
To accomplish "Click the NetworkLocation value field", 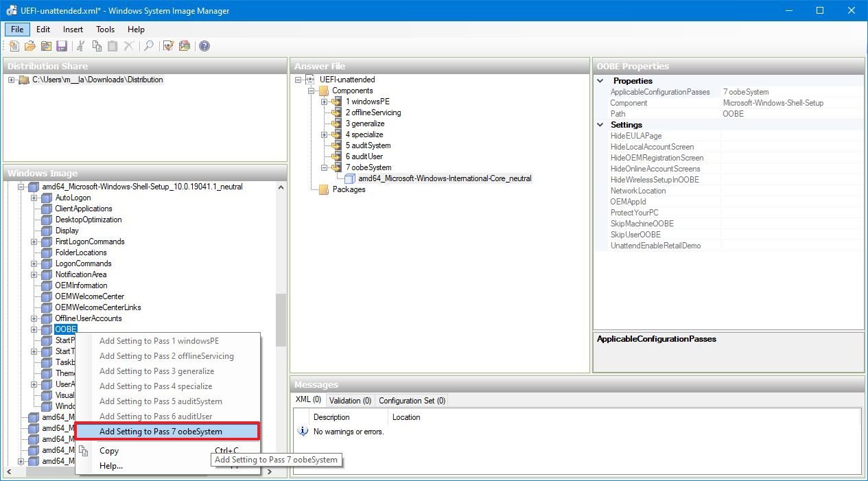I will 792,191.
